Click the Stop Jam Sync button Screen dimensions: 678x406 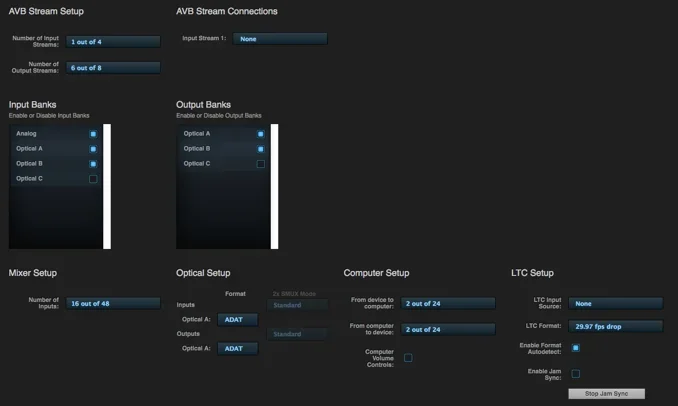[606, 394]
